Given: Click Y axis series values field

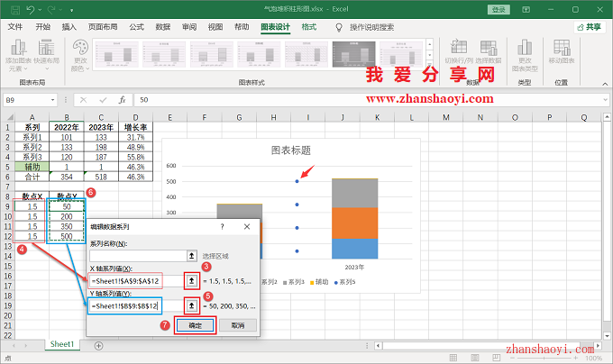Looking at the screenshot, I should coord(136,305).
